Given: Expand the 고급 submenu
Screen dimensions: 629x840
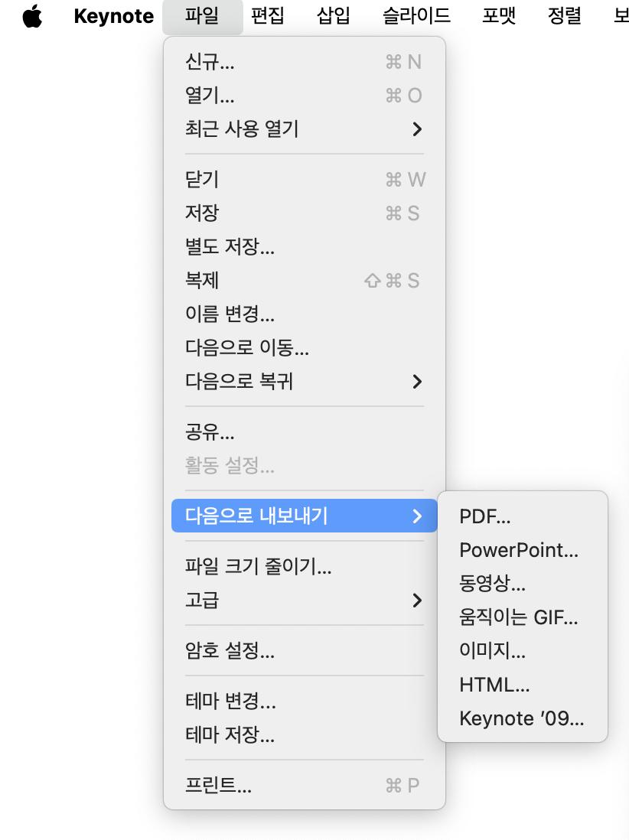Looking at the screenshot, I should (305, 600).
